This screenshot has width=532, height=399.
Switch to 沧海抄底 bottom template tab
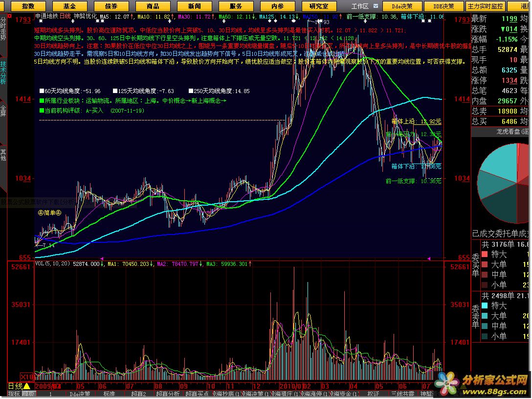[226, 394]
